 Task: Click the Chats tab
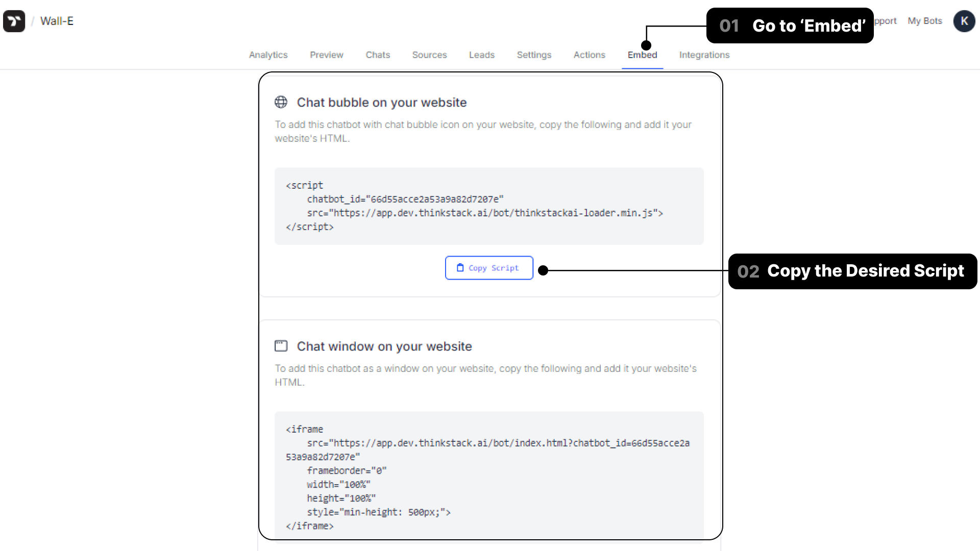[x=377, y=55]
